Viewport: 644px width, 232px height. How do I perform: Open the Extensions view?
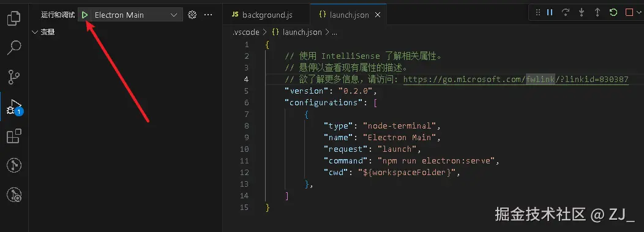14,136
